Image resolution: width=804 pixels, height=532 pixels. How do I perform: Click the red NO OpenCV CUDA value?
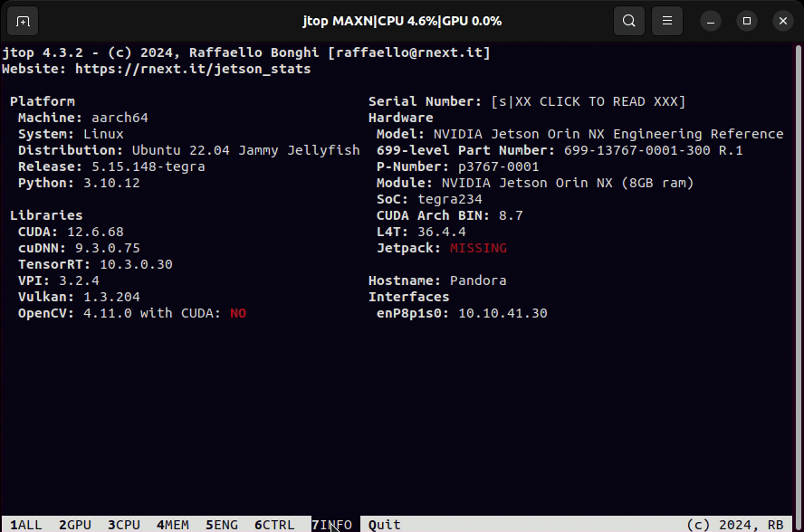[238, 313]
